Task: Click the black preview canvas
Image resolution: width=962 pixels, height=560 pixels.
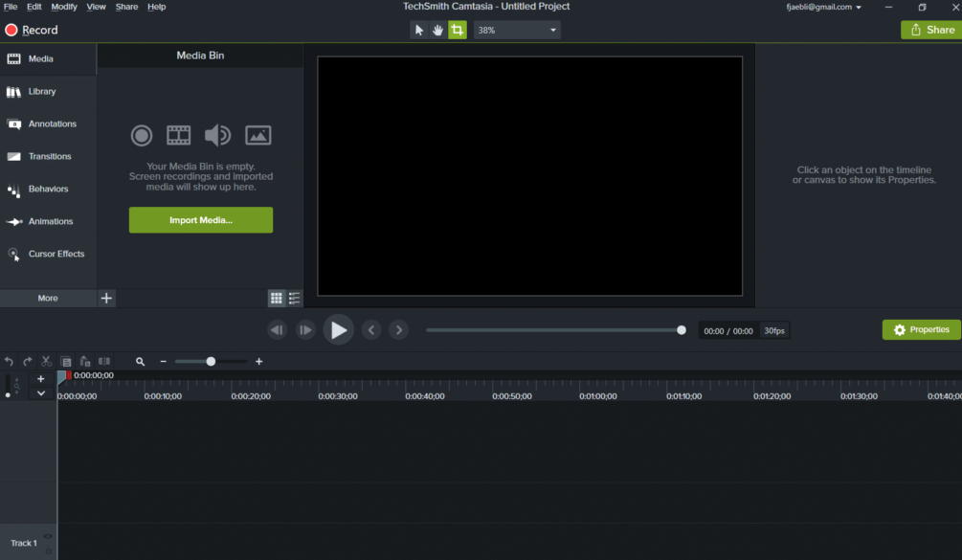Action: coord(529,176)
